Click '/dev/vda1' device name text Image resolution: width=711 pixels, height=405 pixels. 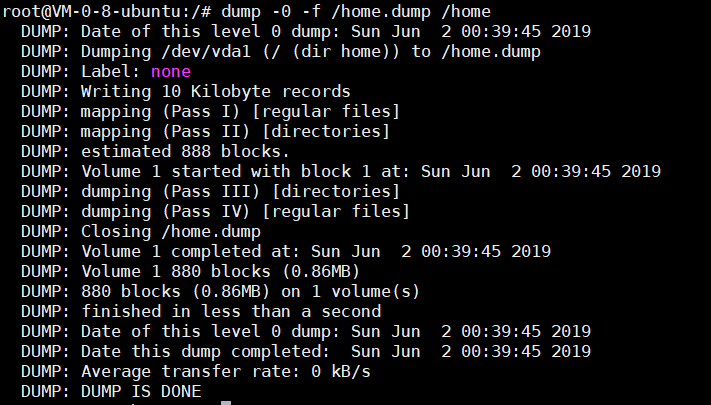click(x=206, y=51)
